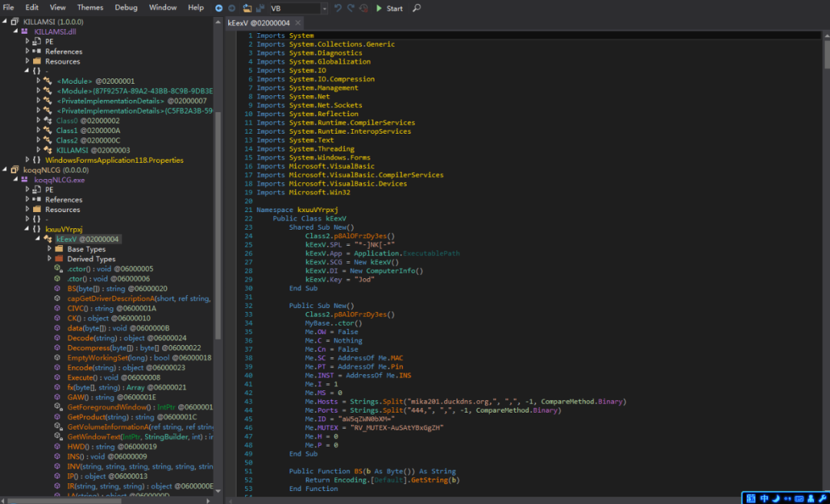This screenshot has height=504, width=830.
Task: Click the method icon beside GetForegroundWindow()
Action: click(x=58, y=407)
